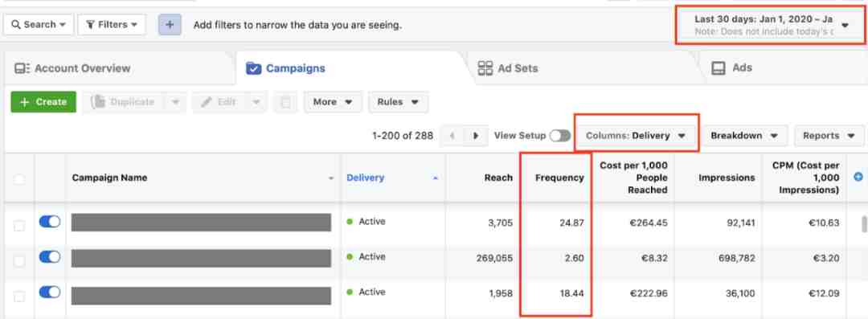Go to previous page arrow
This screenshot has height=319, width=868.
click(x=452, y=136)
